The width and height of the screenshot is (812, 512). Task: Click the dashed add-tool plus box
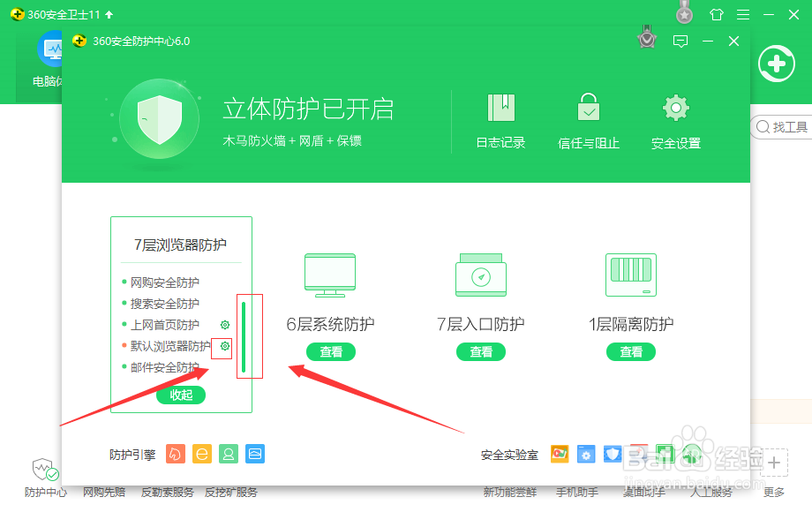[x=774, y=463]
